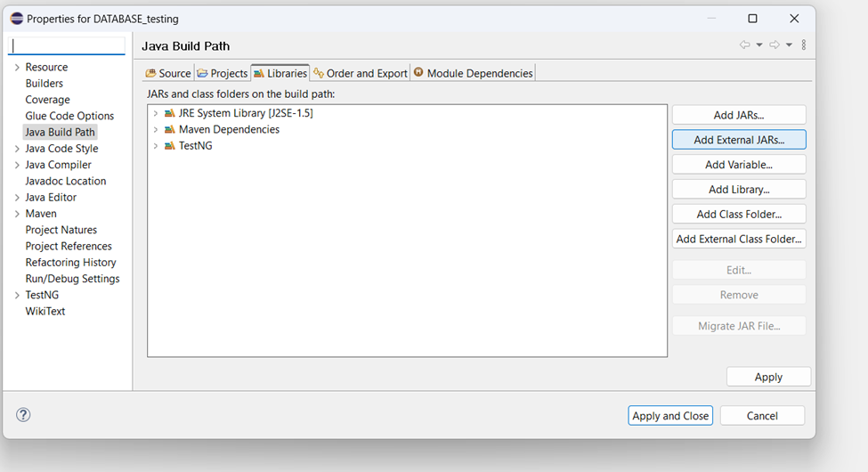
Task: Expand the Maven Dependencies node
Action: (156, 130)
